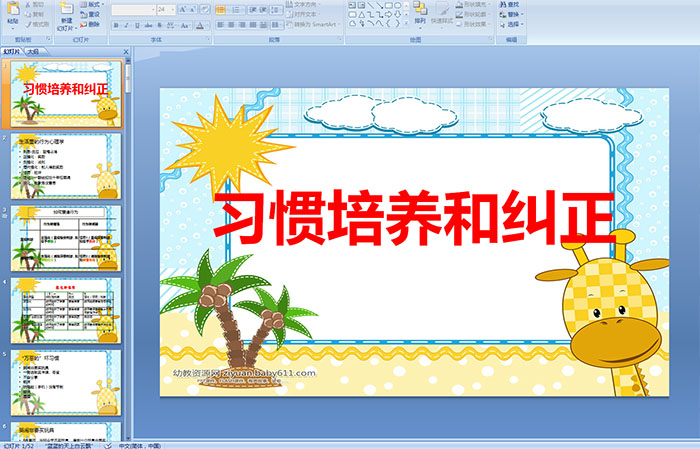Screen dimensions: 700x449
Task: Click the New Slide (新建幻灯片) icon
Action: point(67,8)
